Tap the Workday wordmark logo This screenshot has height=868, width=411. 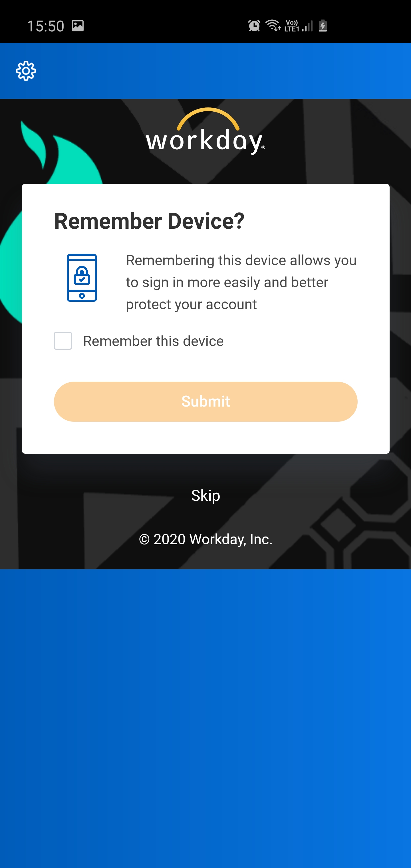205,131
